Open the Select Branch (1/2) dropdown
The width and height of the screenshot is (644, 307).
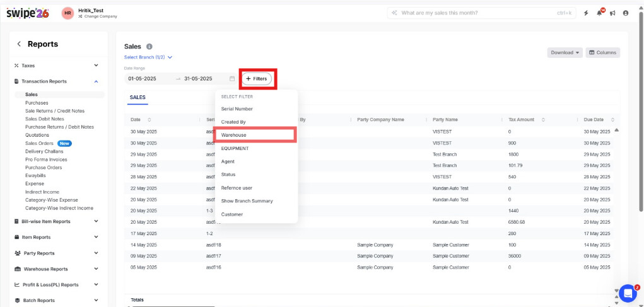pyautogui.click(x=148, y=57)
